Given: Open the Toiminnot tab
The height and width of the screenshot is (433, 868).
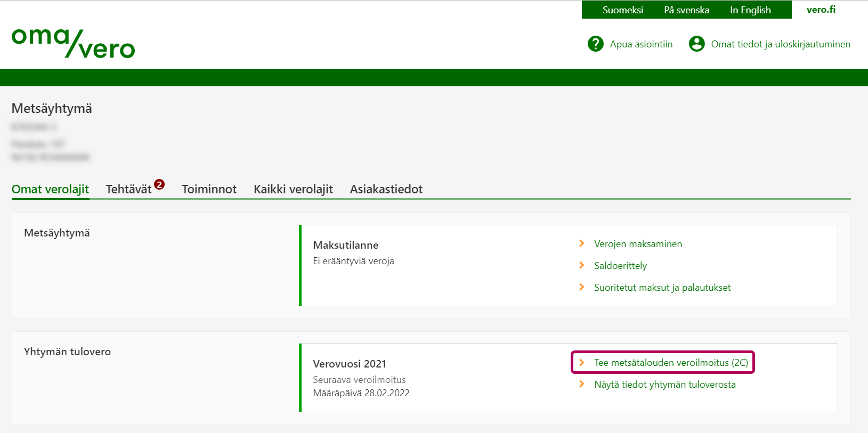Looking at the screenshot, I should pos(209,189).
